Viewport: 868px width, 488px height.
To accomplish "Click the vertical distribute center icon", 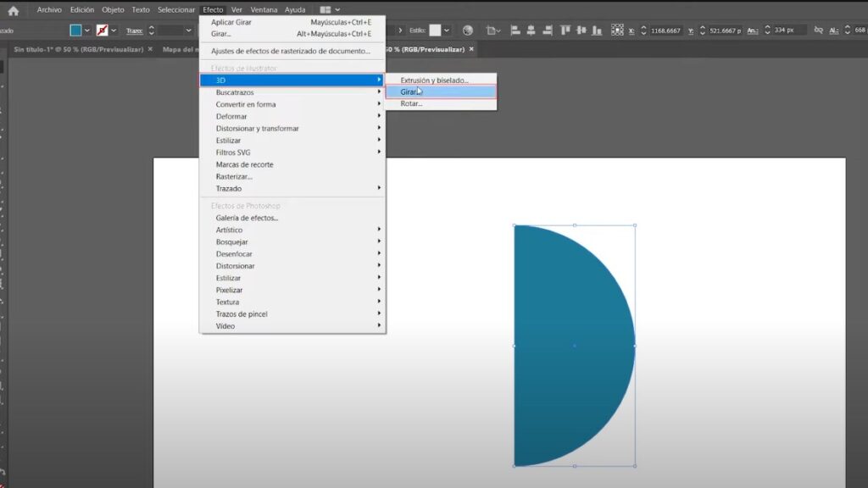I will coord(582,30).
